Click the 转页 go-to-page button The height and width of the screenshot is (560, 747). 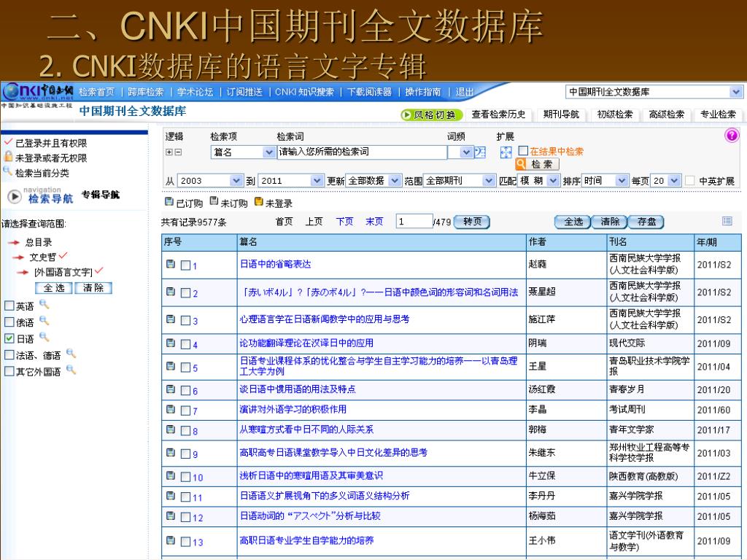[472, 222]
